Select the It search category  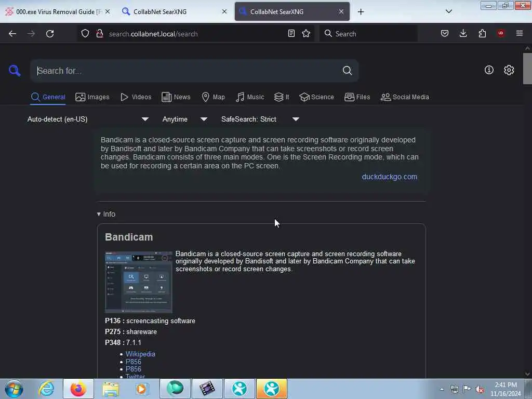coord(282,97)
